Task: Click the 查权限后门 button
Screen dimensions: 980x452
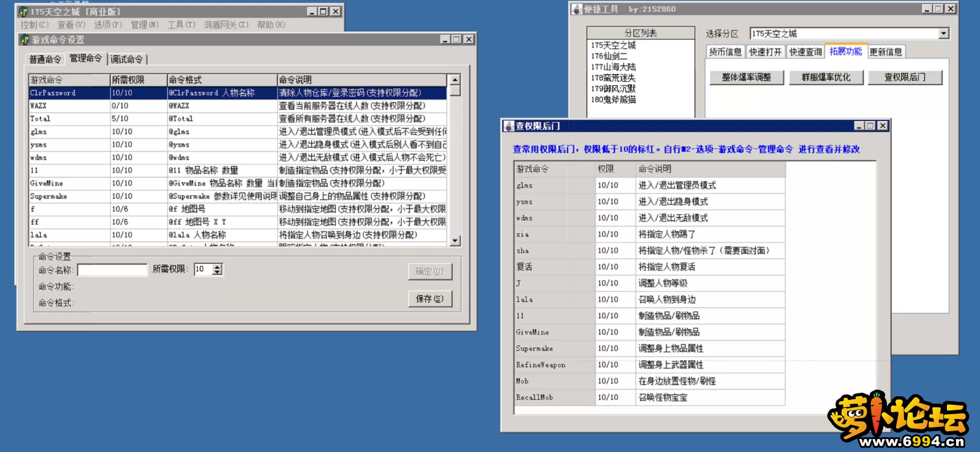Action: (x=905, y=77)
